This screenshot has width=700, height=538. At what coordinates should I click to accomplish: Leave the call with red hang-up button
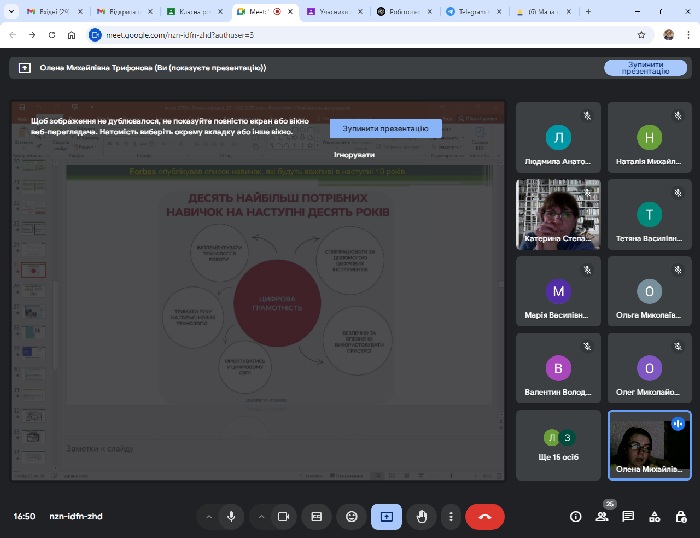pyautogui.click(x=485, y=516)
